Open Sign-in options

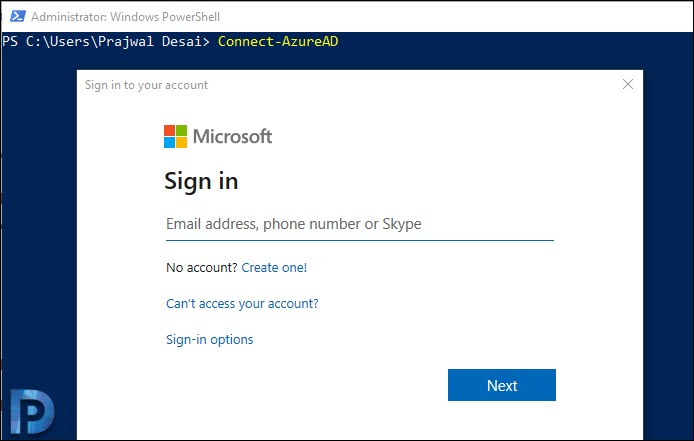click(209, 340)
